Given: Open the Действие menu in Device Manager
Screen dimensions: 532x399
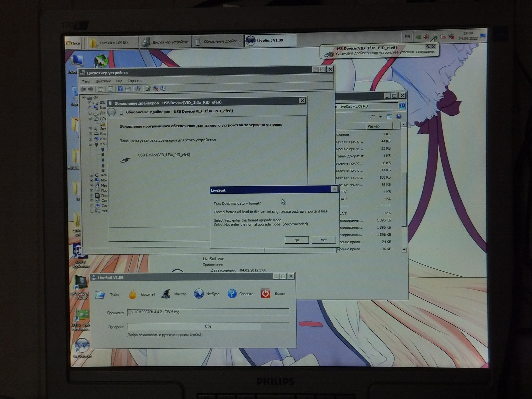Looking at the screenshot, I should (x=103, y=81).
